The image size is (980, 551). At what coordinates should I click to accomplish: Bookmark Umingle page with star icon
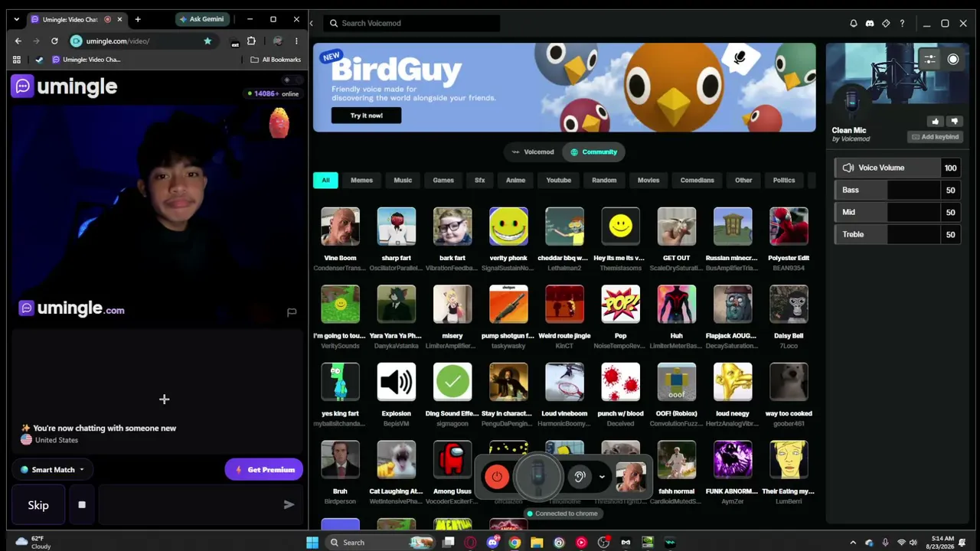207,41
